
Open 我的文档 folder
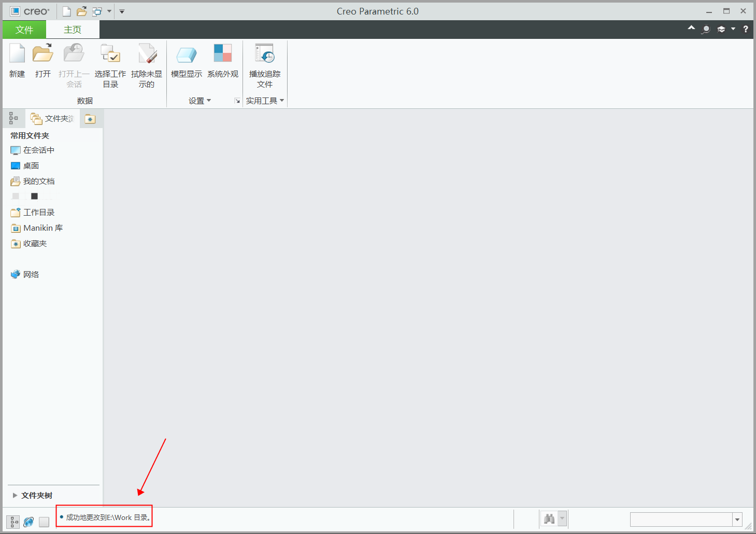click(x=33, y=181)
